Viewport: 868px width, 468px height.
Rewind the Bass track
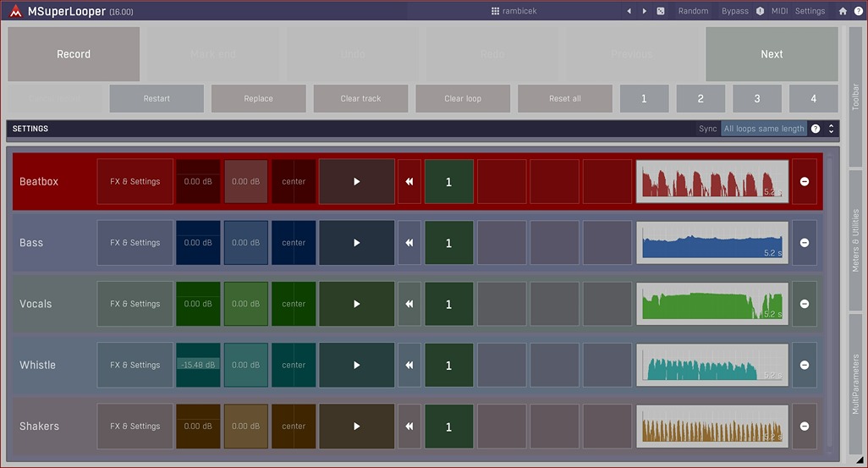(409, 243)
